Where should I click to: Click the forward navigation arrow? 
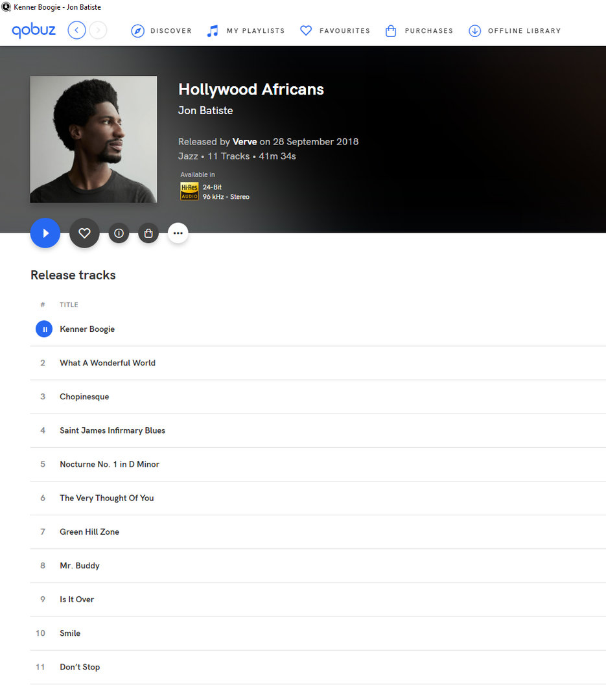coord(99,30)
